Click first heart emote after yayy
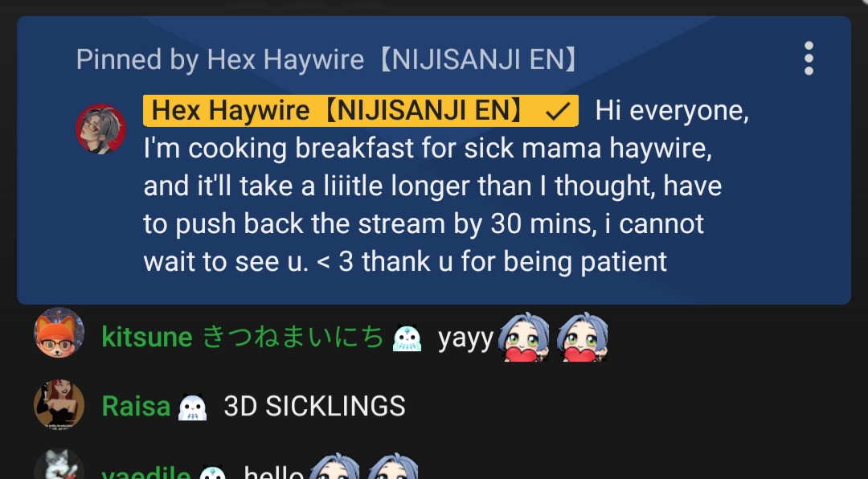Viewport: 868px width, 479px height. point(523,337)
